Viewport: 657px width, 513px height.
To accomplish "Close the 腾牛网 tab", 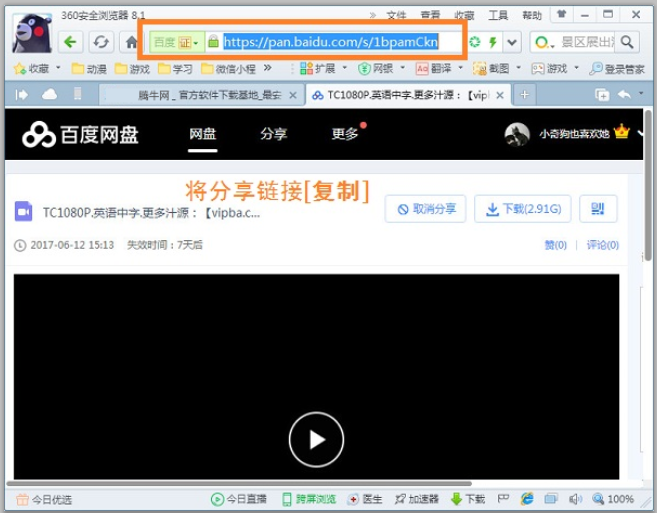I will tap(293, 95).
